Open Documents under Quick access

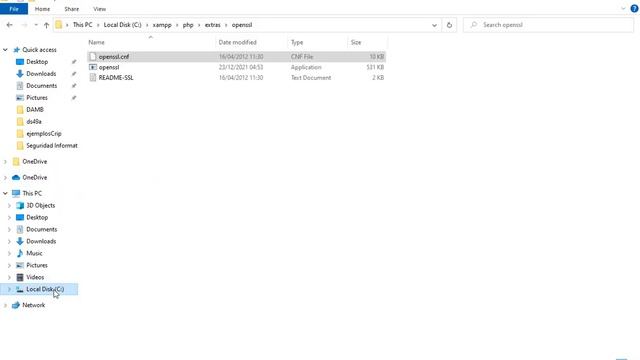coord(41,86)
